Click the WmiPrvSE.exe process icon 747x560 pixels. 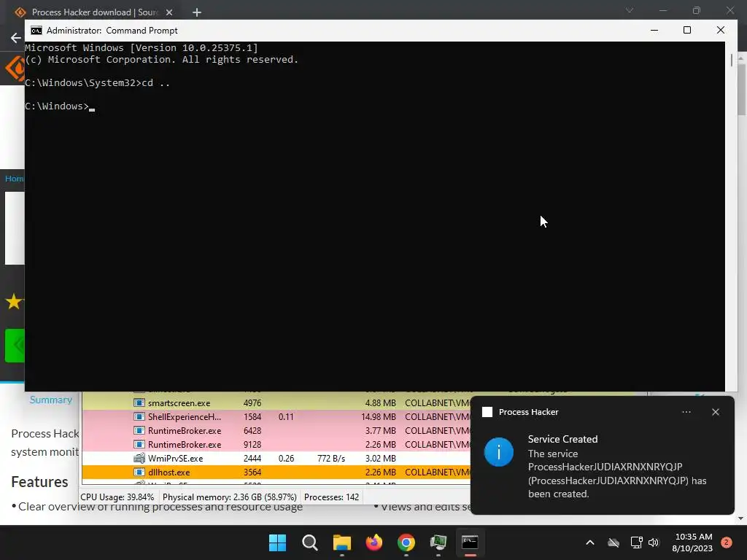pyautogui.click(x=139, y=458)
